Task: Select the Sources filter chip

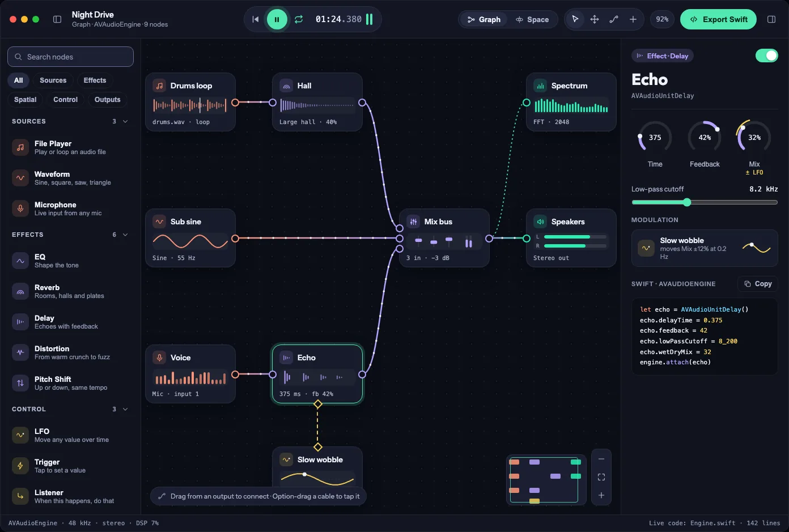Action: click(53, 80)
